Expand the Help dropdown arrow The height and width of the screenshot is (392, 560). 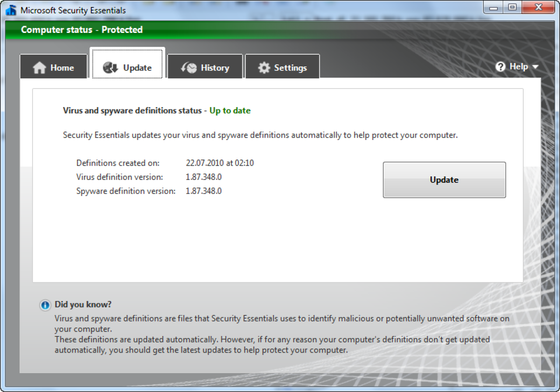535,67
